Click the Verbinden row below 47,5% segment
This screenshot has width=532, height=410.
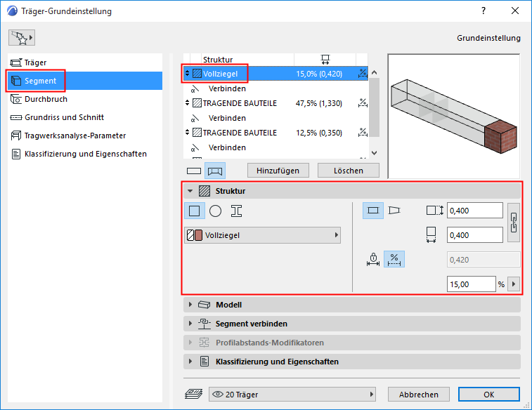pos(275,118)
